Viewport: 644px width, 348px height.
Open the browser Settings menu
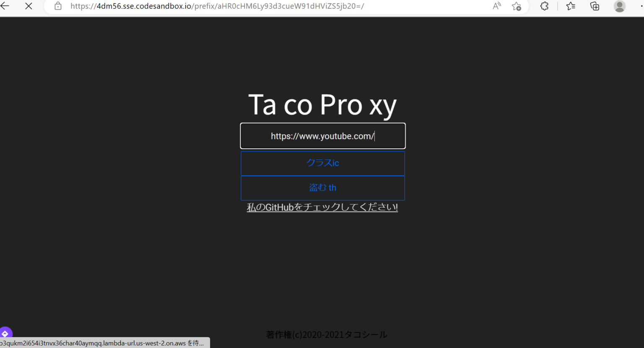(641, 6)
